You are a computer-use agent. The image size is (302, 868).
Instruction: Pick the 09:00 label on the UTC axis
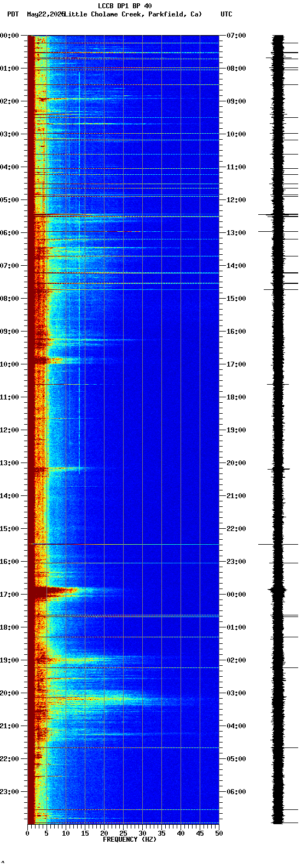[236, 101]
